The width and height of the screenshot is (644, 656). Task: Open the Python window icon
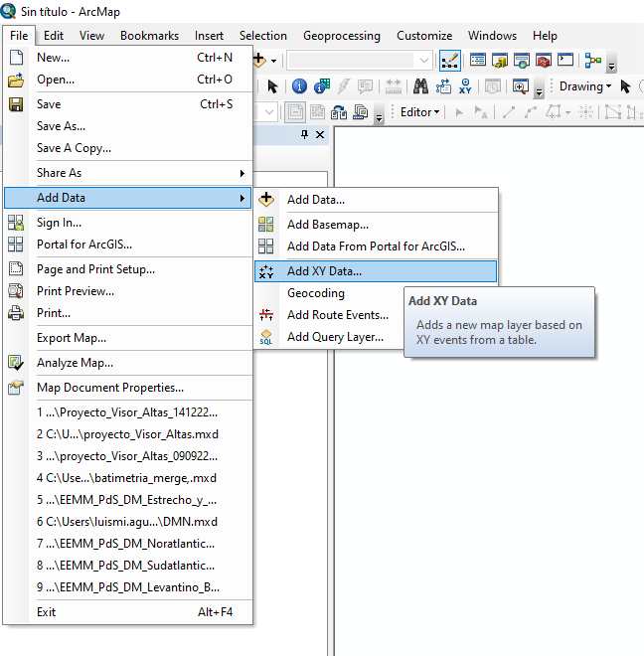565,60
